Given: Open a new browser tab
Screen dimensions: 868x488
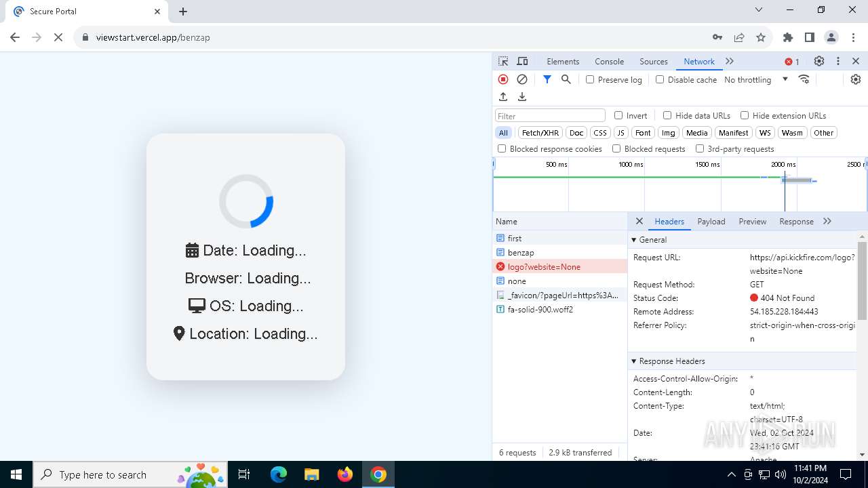Looking at the screenshot, I should [183, 12].
